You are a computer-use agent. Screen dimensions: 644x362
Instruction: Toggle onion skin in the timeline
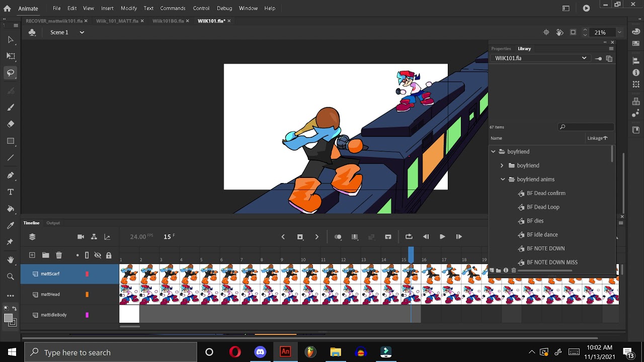click(338, 237)
